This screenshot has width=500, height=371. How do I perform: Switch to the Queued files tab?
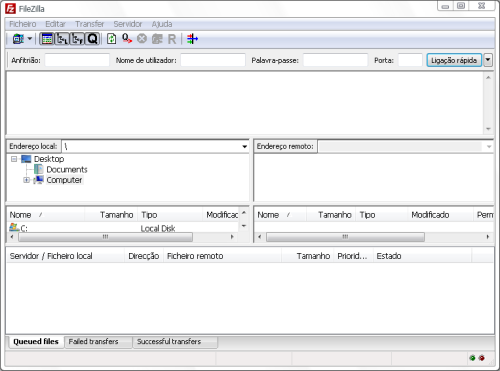coord(36,342)
